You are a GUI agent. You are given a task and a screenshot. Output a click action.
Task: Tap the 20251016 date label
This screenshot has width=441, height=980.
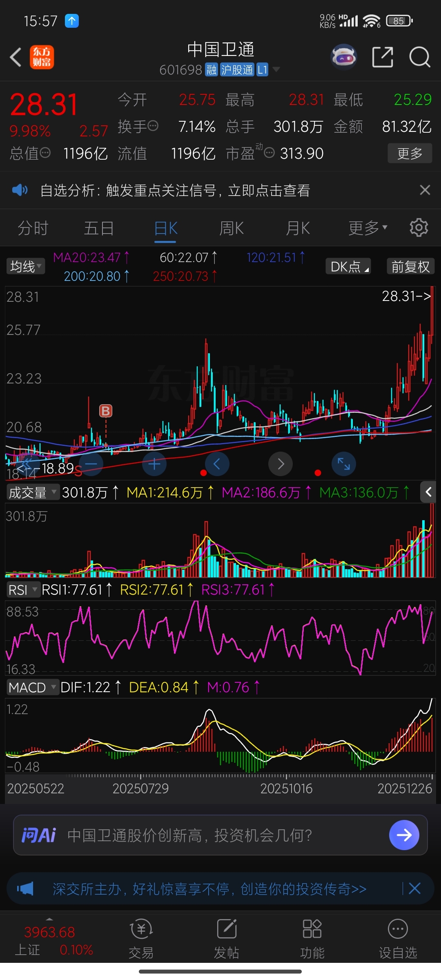286,788
